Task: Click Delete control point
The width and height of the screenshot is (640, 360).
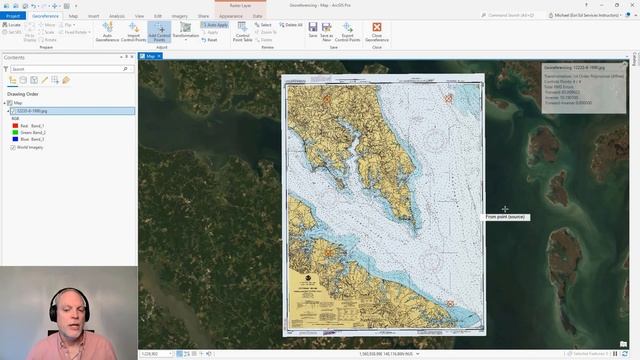Action: click(263, 40)
